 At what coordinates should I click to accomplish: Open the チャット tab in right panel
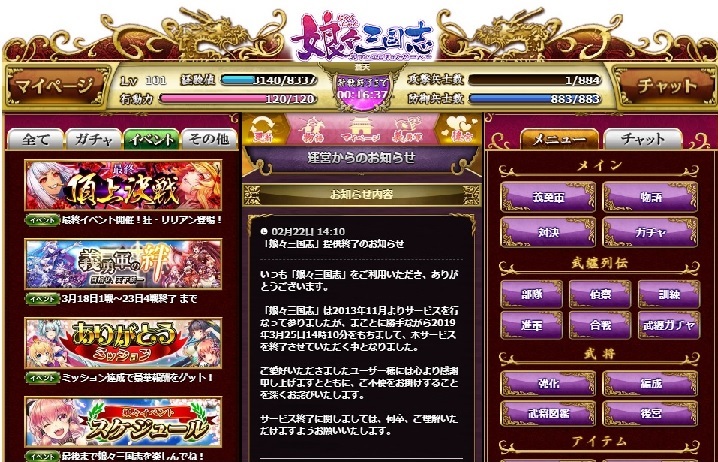(642, 139)
